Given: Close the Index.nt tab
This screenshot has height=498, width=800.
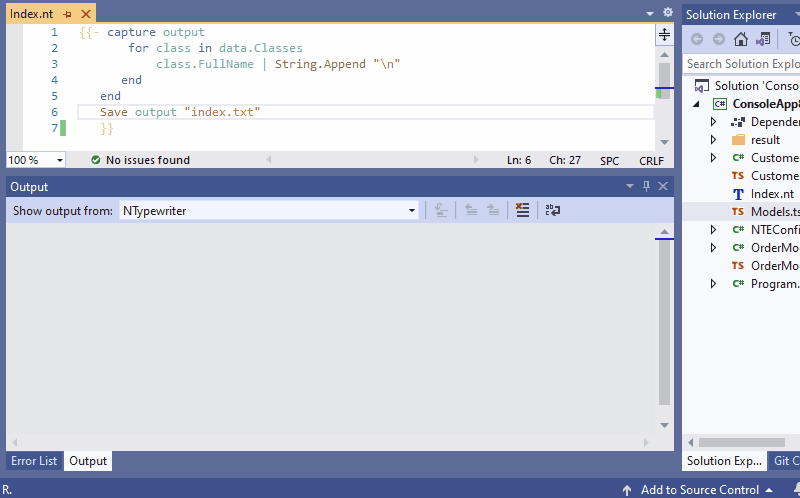Looking at the screenshot, I should pos(86,14).
